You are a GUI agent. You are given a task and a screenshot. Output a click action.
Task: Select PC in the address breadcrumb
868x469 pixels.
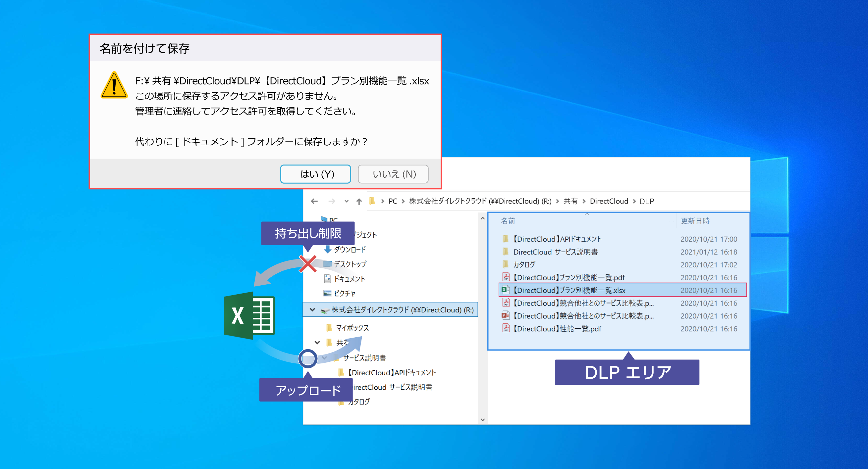(x=393, y=201)
